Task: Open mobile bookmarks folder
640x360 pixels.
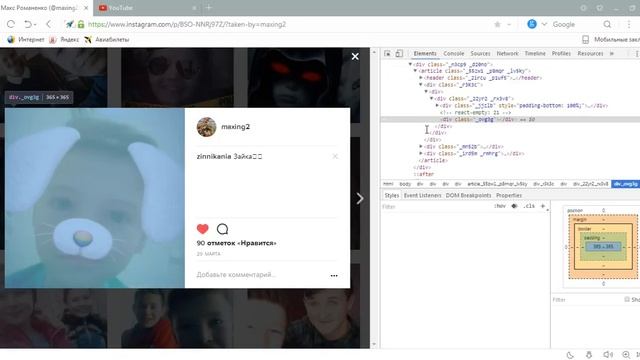Action: [x=610, y=40]
